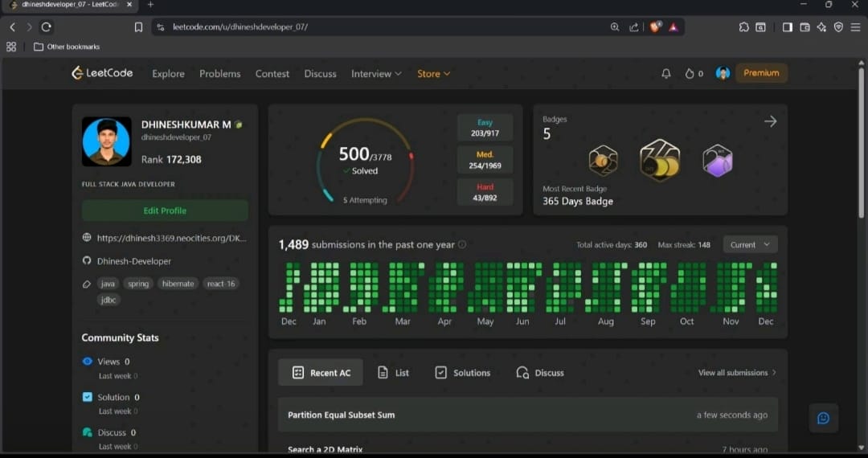Click the site info icon in address bar
This screenshot has height=458, width=868.
161,27
